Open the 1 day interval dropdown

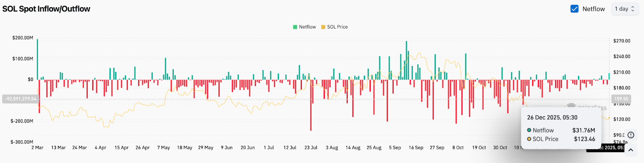(624, 9)
